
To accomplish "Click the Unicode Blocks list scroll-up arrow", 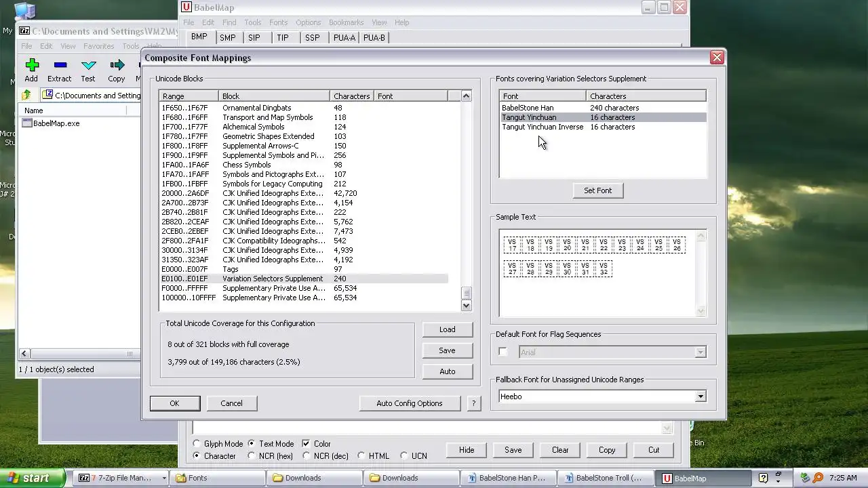I will click(x=466, y=96).
